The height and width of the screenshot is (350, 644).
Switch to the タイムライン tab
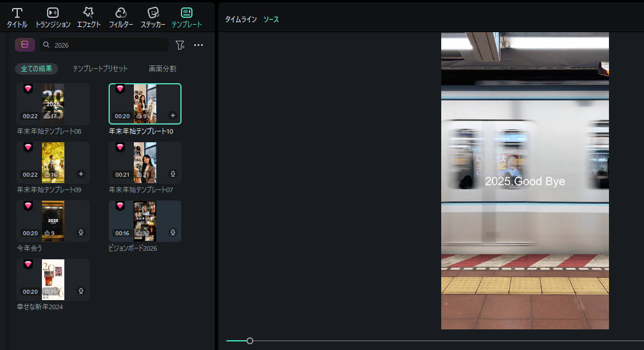[240, 20]
